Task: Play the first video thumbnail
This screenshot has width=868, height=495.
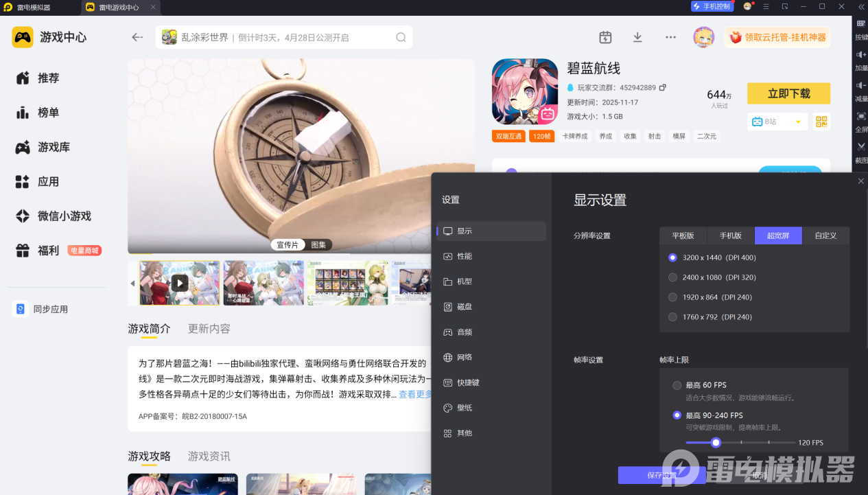Action: (x=180, y=283)
